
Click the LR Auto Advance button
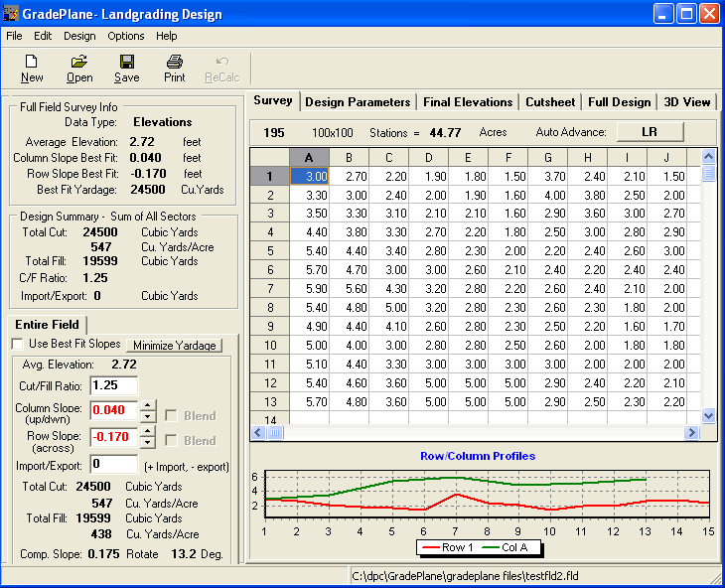650,131
